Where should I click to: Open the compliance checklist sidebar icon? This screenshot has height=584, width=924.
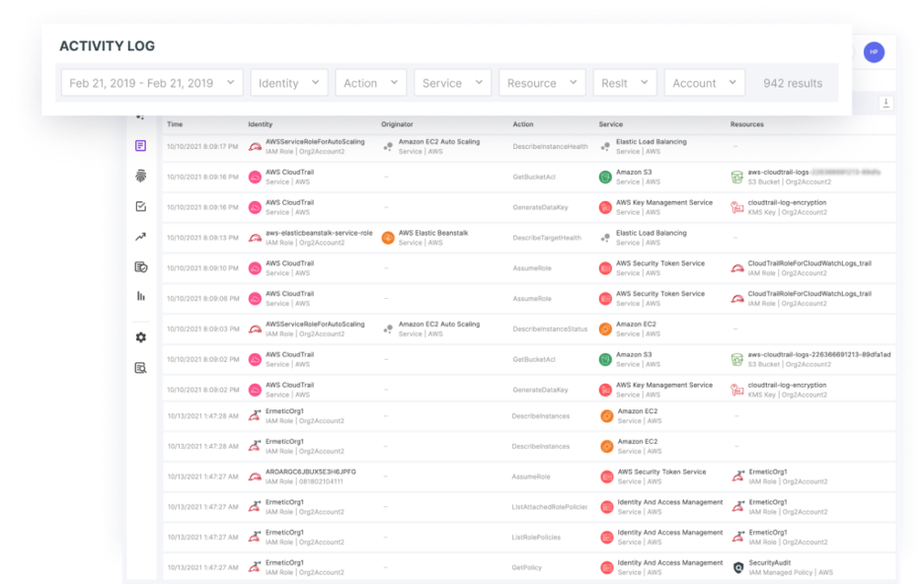click(140, 206)
